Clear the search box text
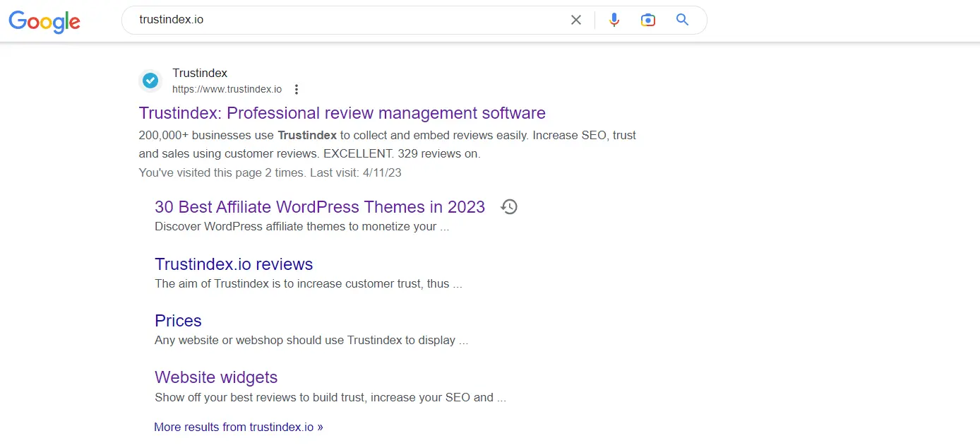The height and width of the screenshot is (448, 980). click(x=576, y=20)
